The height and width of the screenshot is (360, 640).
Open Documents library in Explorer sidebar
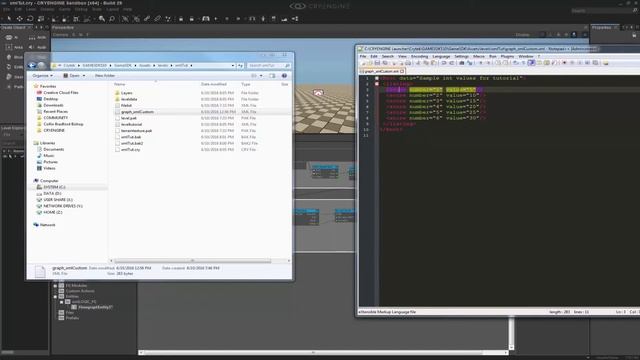pos(53,149)
